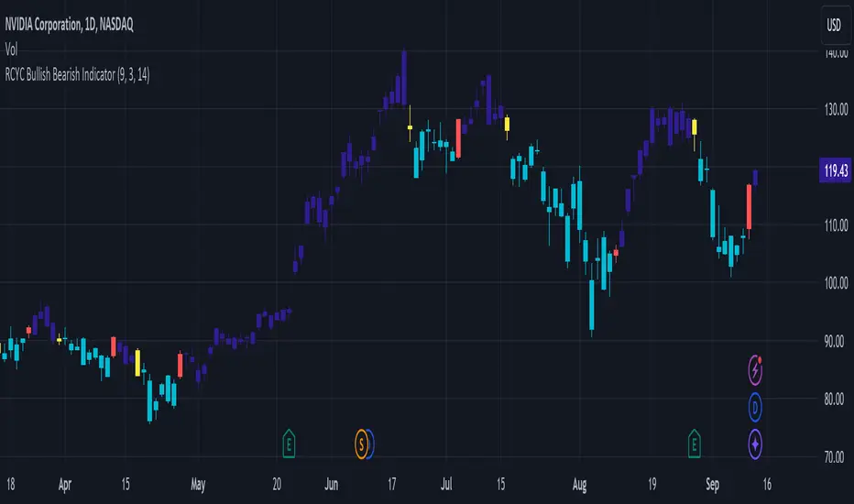Image resolution: width=854 pixels, height=504 pixels.
Task: Open the pink lightning bolt event icon
Action: coord(755,370)
